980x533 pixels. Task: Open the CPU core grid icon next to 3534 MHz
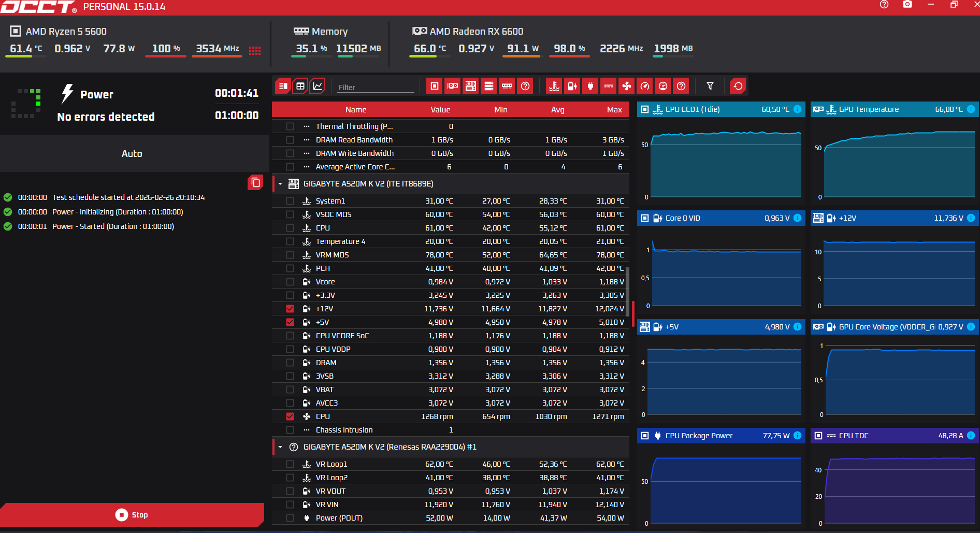255,50
